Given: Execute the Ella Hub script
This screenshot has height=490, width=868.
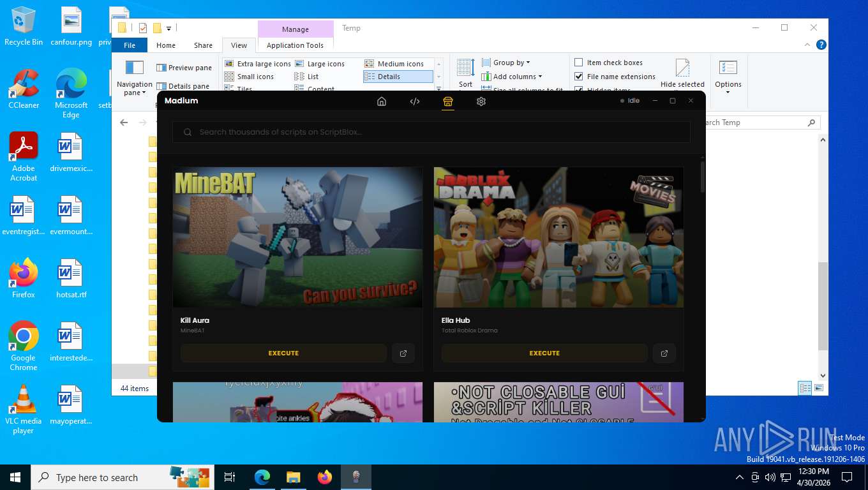Looking at the screenshot, I should click(544, 353).
